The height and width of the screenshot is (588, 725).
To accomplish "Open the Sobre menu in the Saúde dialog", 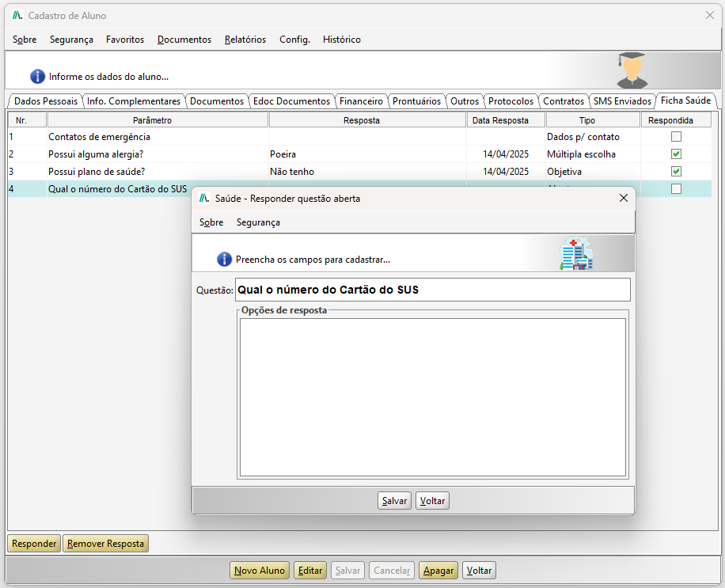I will (x=211, y=222).
